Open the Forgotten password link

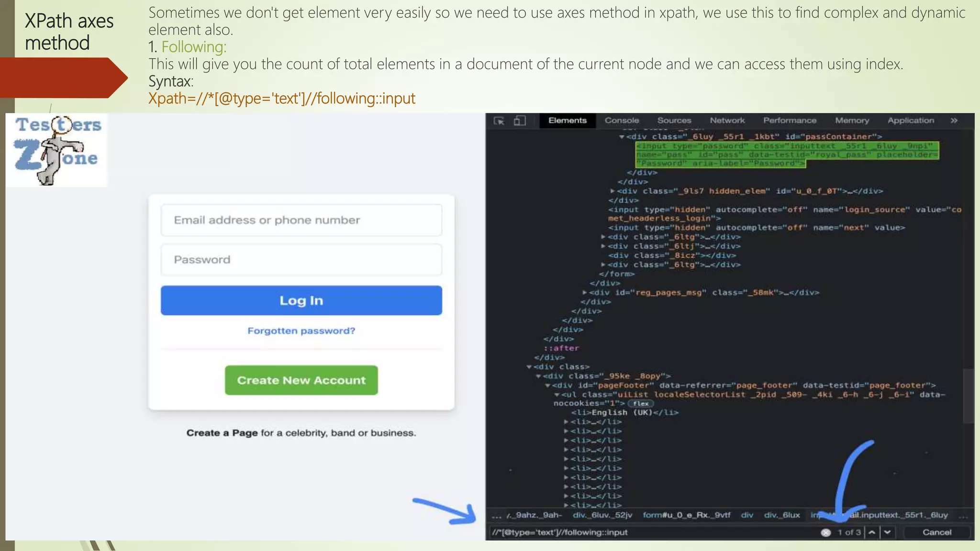(x=301, y=331)
